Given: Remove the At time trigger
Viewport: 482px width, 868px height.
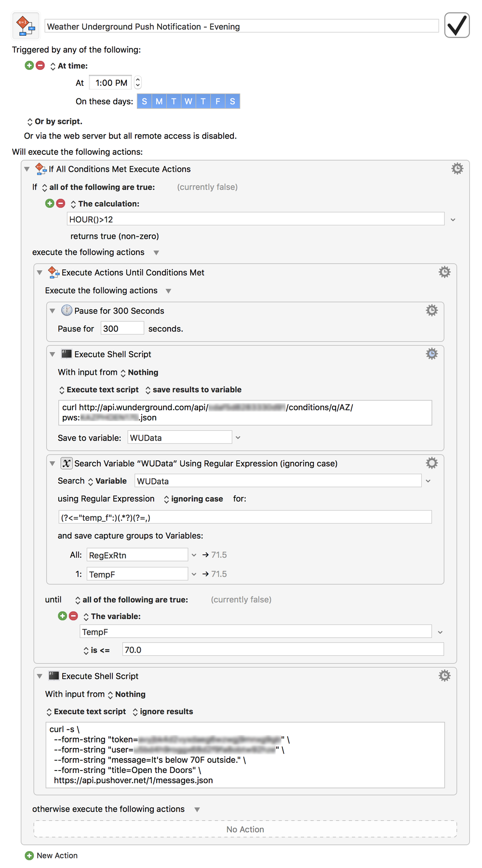Looking at the screenshot, I should pyautogui.click(x=40, y=66).
